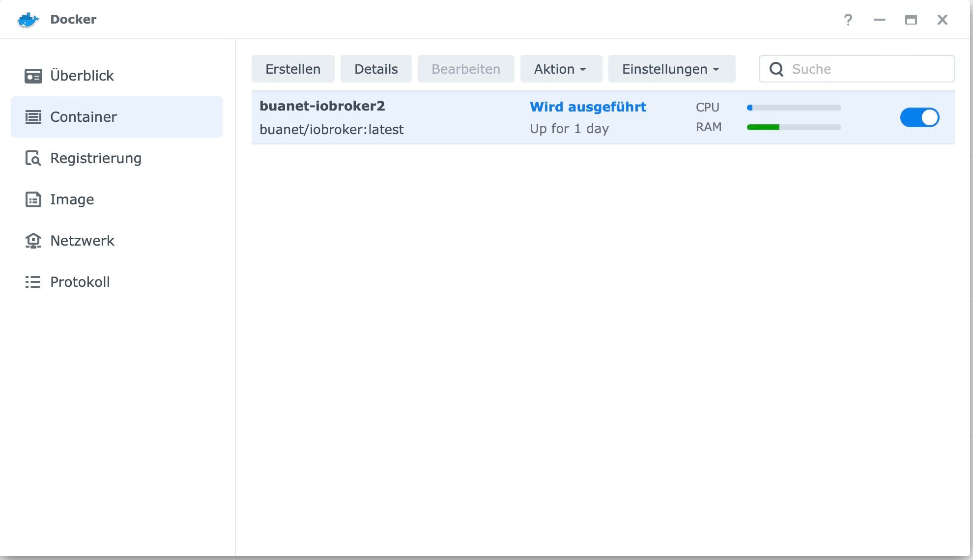Click the magnifier icon in search box

coord(776,69)
